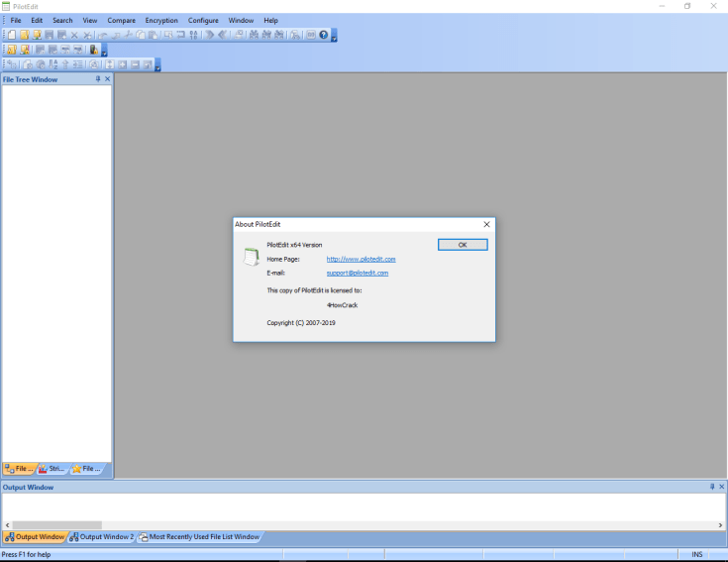Click the Close file X icon
The image size is (728, 562).
(x=74, y=35)
